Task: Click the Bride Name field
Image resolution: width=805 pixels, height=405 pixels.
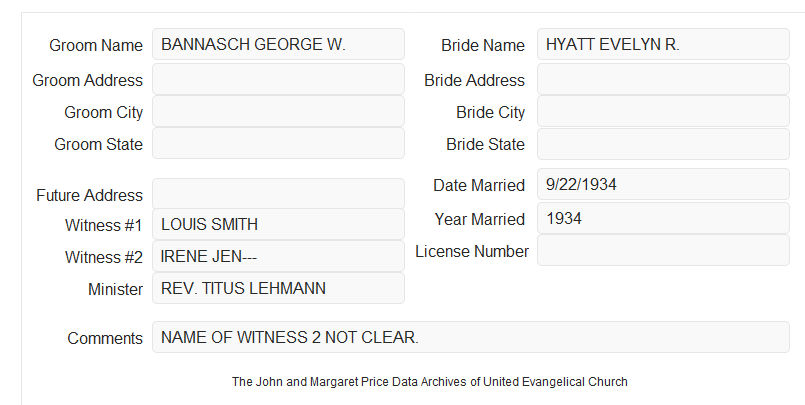Action: (663, 44)
